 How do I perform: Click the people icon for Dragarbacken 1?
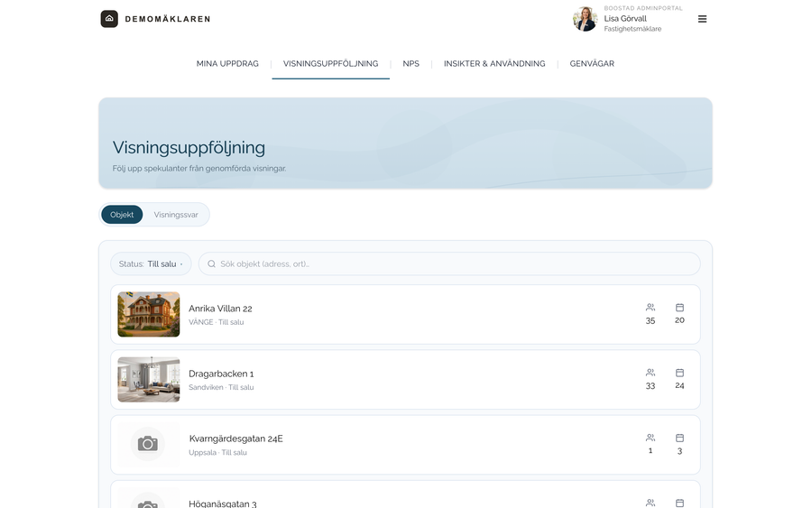pos(651,373)
